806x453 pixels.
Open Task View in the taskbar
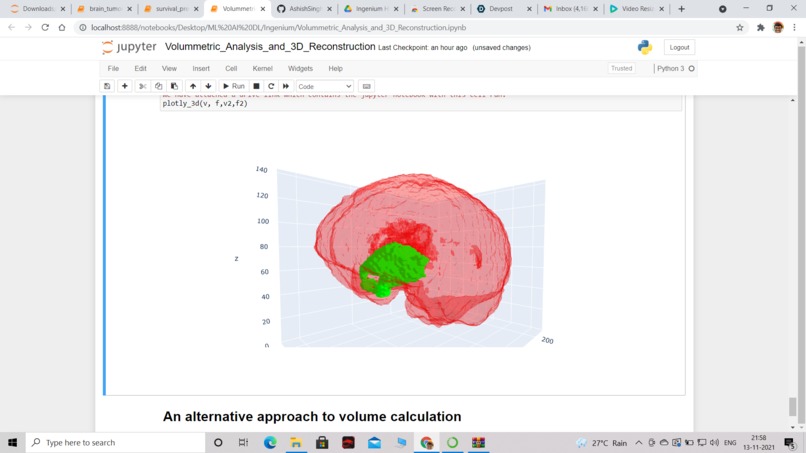[244, 442]
